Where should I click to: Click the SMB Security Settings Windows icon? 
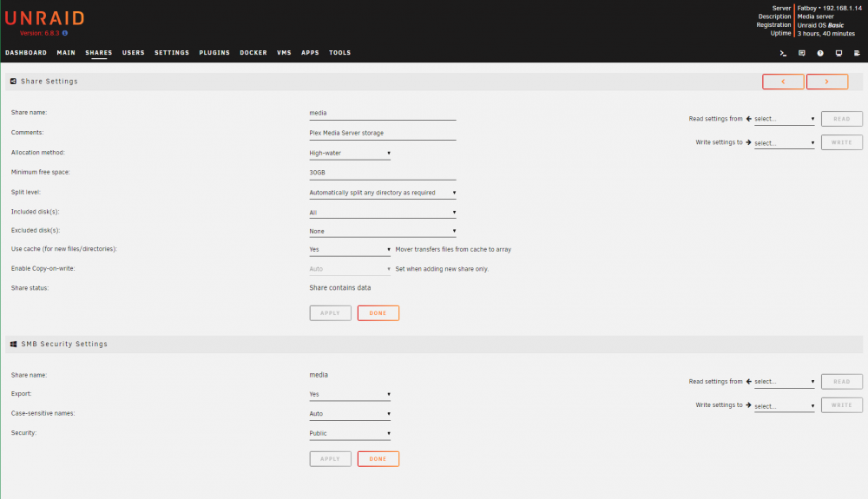point(13,345)
